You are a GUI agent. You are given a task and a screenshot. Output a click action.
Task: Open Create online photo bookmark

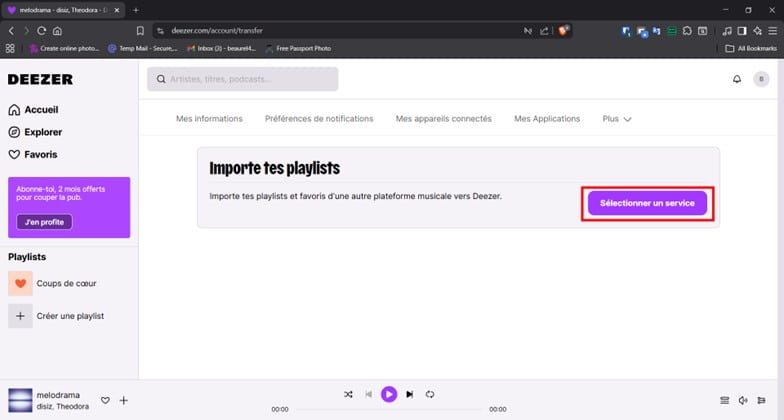click(64, 48)
